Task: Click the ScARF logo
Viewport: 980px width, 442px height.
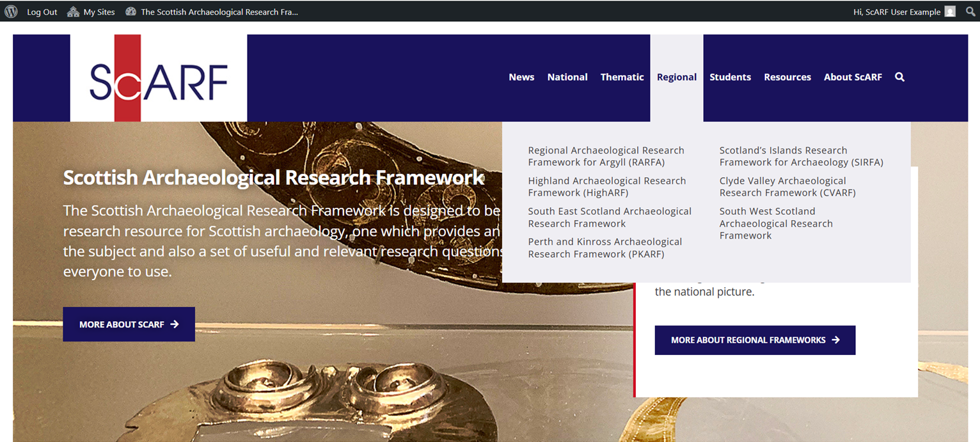Action: tap(159, 78)
